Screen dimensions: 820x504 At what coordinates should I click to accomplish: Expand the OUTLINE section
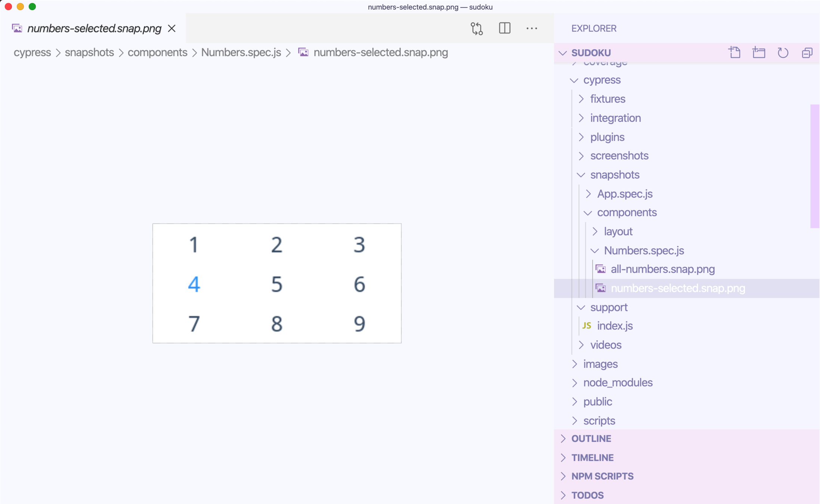pyautogui.click(x=591, y=439)
